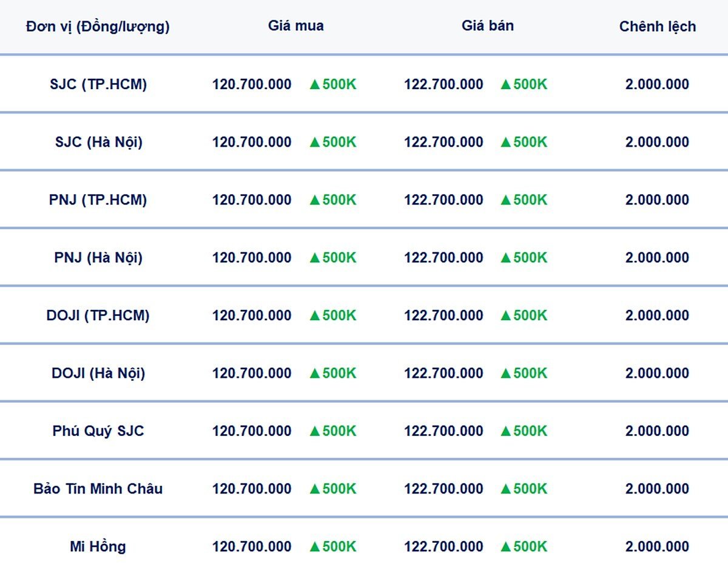The height and width of the screenshot is (570, 728).
Task: Click SJC (Hà Nội) sell-price ▲500K indicator
Action: click(524, 142)
